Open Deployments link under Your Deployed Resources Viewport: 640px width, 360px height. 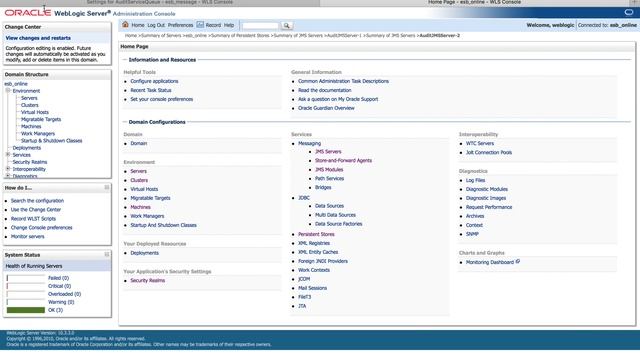tap(144, 253)
